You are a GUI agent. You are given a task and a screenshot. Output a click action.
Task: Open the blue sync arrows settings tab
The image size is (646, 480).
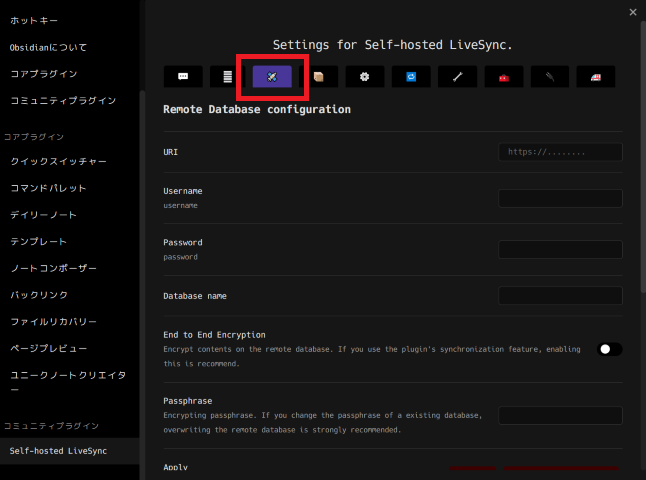pyautogui.click(x=411, y=77)
